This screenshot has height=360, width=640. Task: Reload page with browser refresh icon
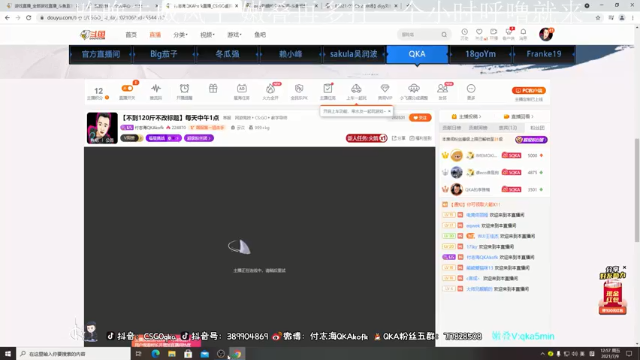click(29, 18)
